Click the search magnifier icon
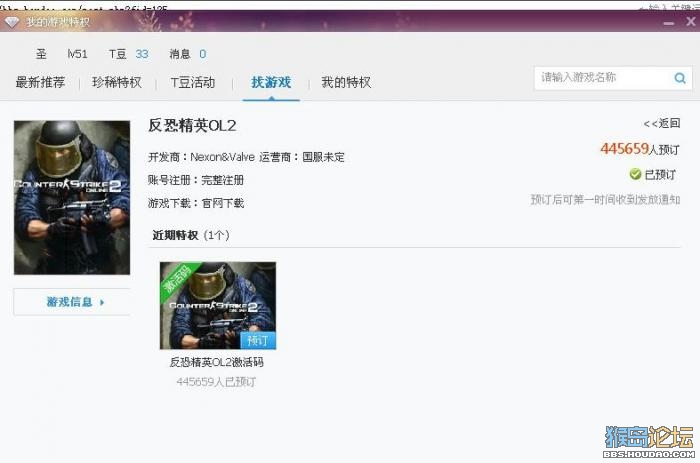700x463 pixels. pyautogui.click(x=679, y=78)
